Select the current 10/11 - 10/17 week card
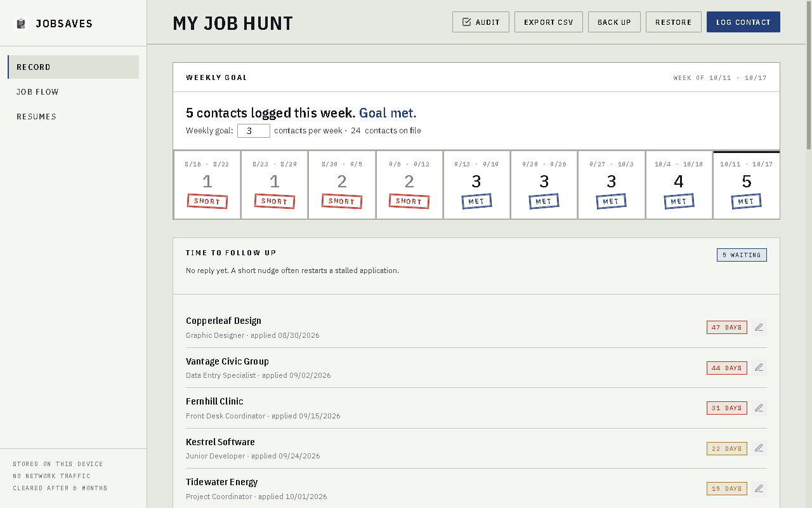812x508 pixels. pos(747,185)
